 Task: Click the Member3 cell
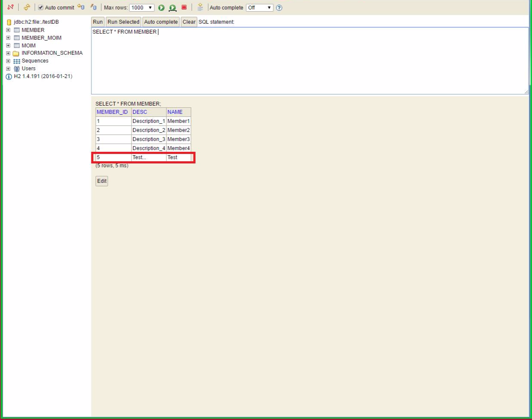point(178,139)
